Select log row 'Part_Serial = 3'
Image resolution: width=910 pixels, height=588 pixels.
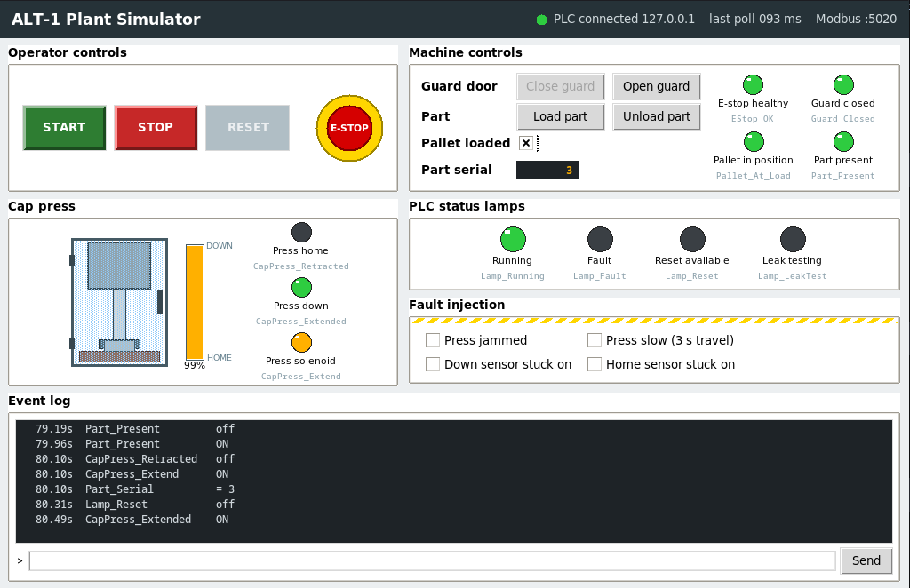click(454, 489)
